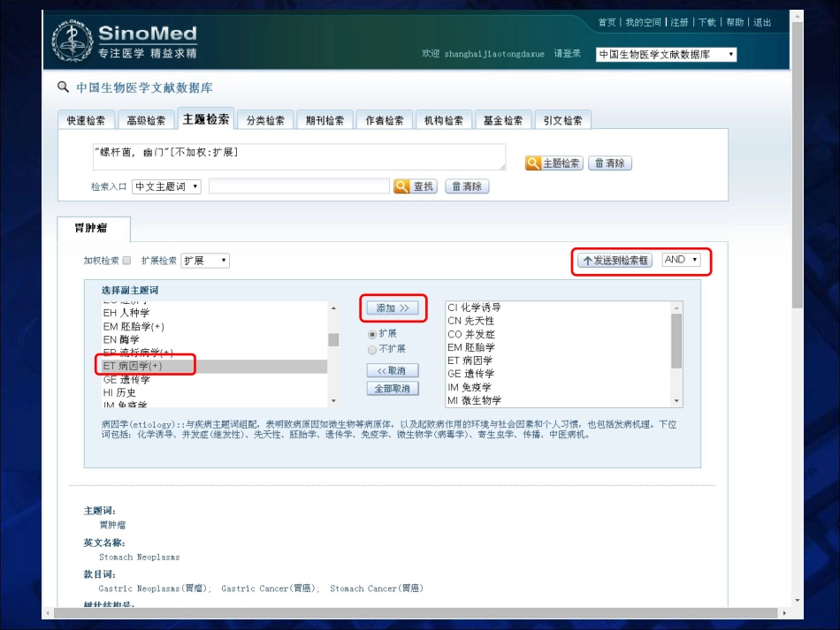Select EH 人种学 in subheading list
This screenshot has height=630, width=840.
coord(214,313)
